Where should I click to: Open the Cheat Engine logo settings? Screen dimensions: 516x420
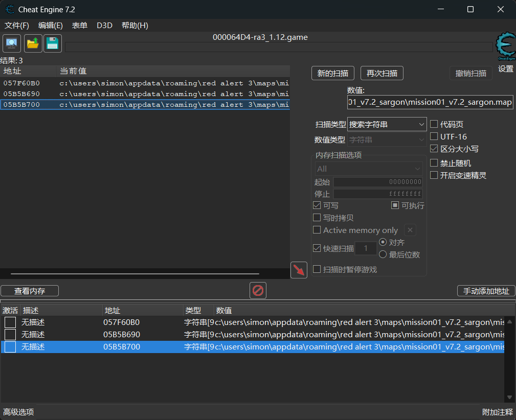click(506, 46)
